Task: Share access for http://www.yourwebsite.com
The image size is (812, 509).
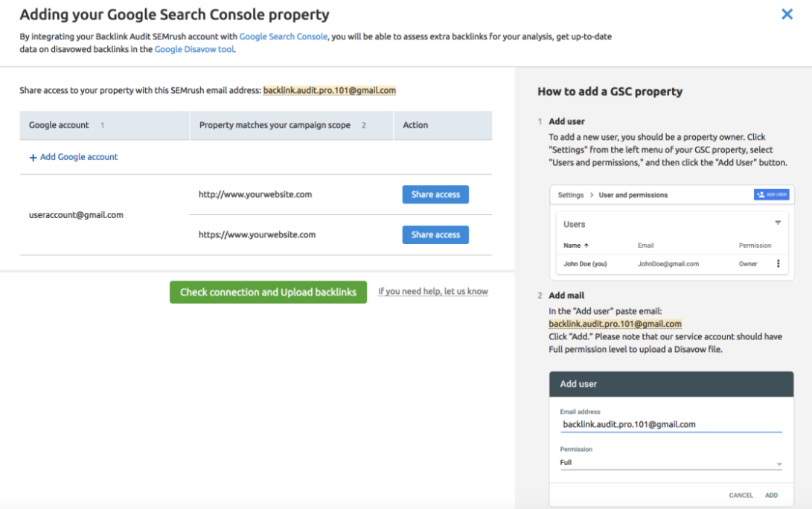Action: pos(435,194)
